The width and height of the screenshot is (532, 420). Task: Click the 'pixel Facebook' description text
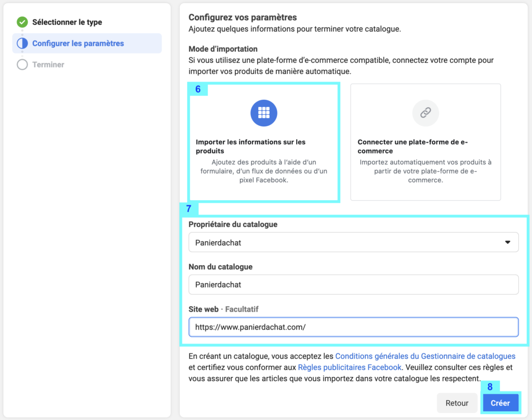pos(263,180)
